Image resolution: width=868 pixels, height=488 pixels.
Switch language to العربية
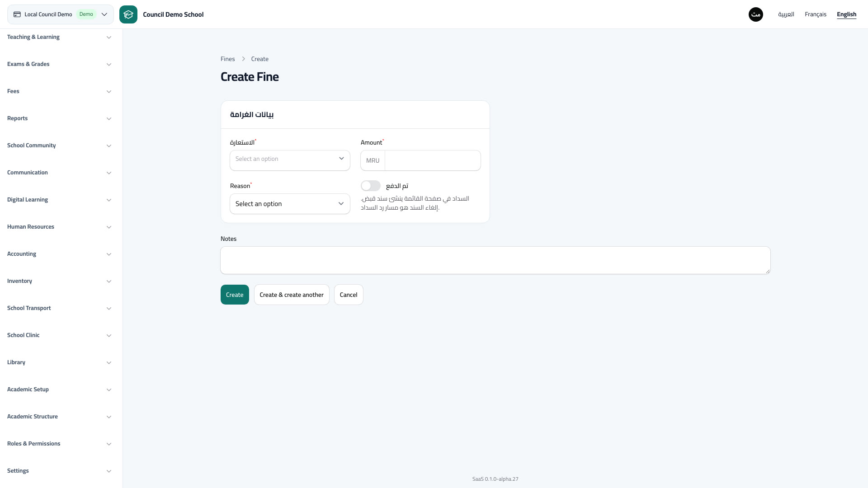[786, 14]
